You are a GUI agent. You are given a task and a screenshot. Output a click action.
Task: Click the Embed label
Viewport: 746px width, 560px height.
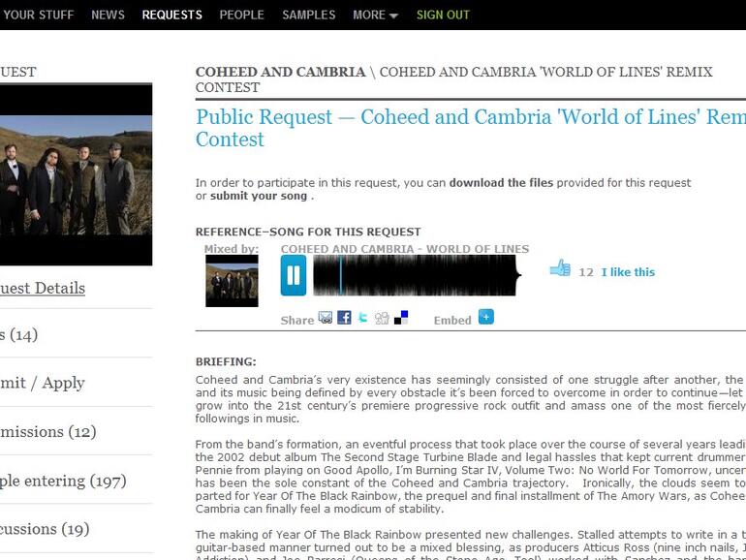452,320
